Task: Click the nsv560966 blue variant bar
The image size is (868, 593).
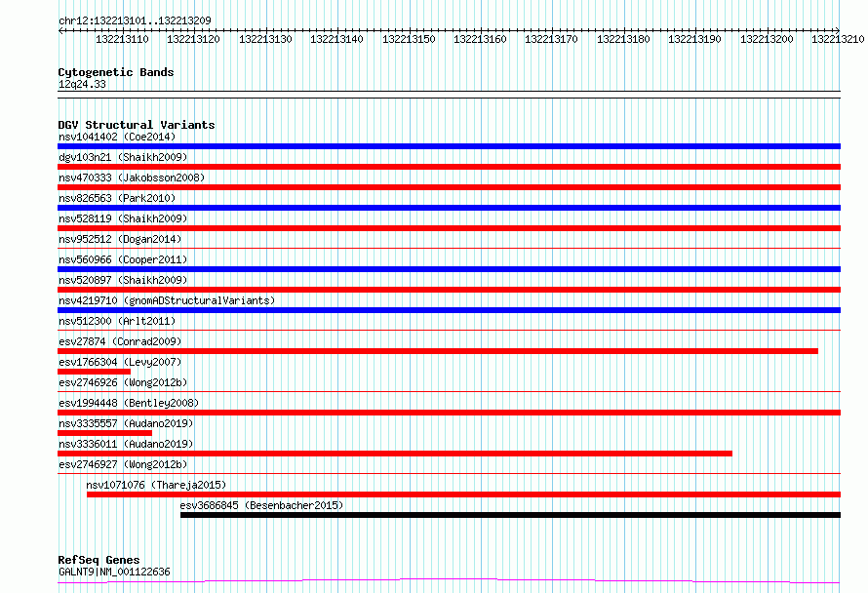Action: coord(449,269)
